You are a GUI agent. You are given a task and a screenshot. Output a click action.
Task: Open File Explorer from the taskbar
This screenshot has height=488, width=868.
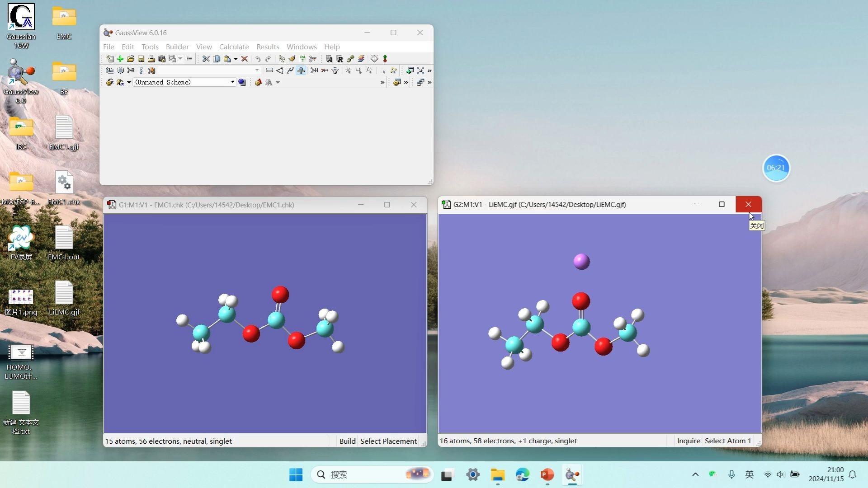[497, 474]
